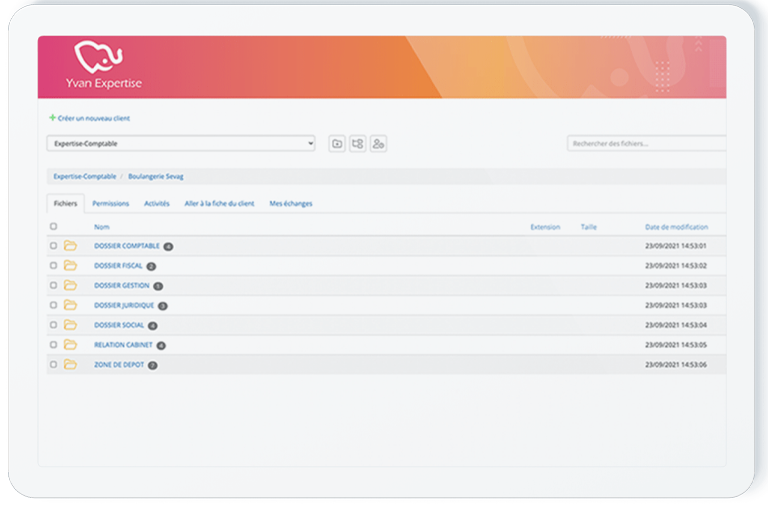This screenshot has width=768, height=507.
Task: Switch to the Permissions tab
Action: (x=111, y=203)
